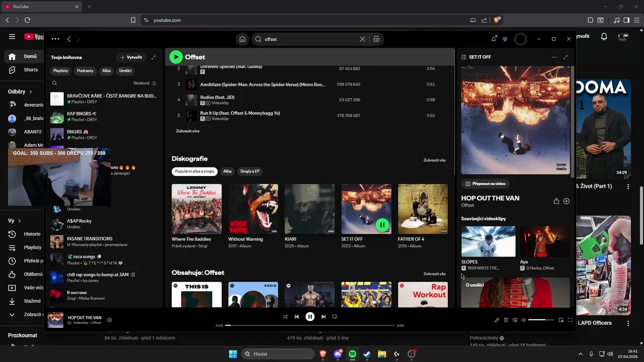The width and height of the screenshot is (644, 362).
Task: Skip to previous track
Action: pos(297,317)
